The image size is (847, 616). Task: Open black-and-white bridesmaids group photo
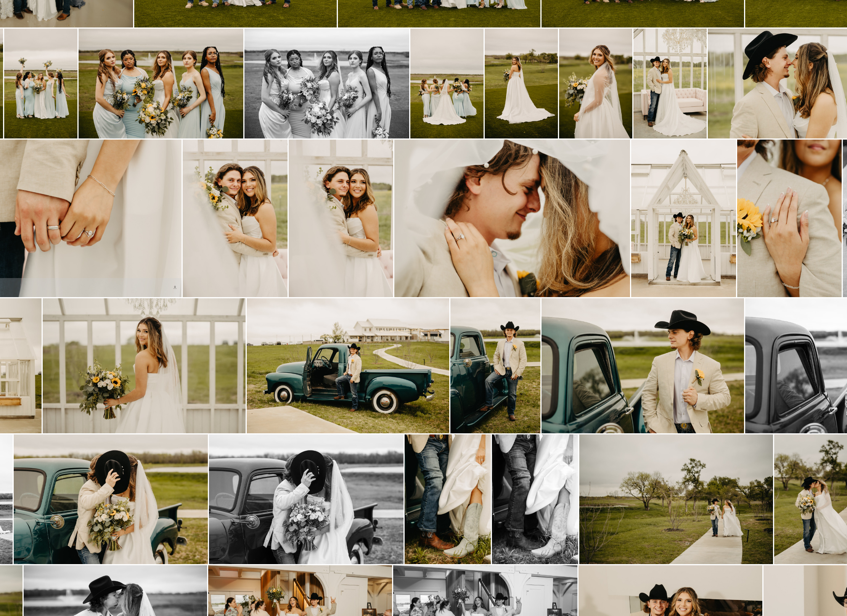326,84
